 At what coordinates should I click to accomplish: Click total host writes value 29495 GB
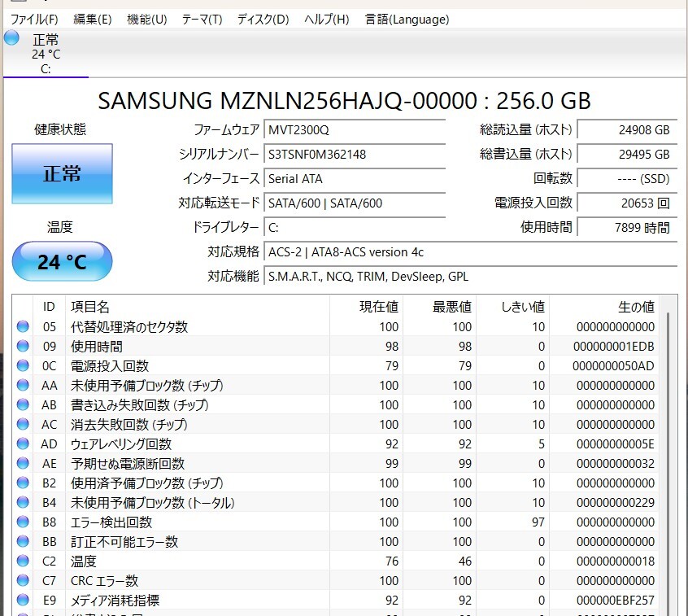coord(627,154)
